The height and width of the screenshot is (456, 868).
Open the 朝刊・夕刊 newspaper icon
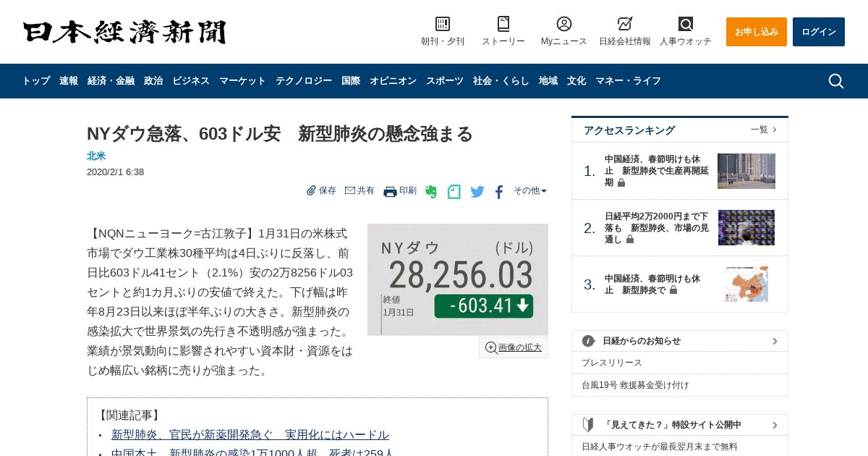[443, 24]
